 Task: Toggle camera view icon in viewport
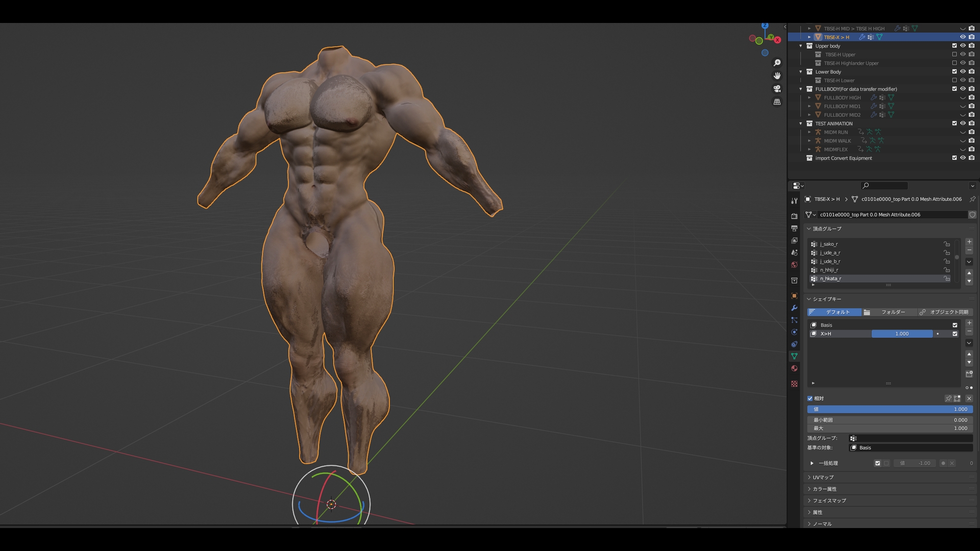pos(777,89)
